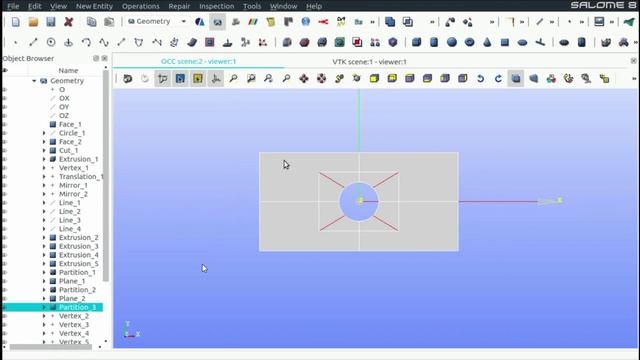Viewport: 640px width, 360px height.
Task: Click the fit all icon in viewer toolbar
Action: click(233, 78)
